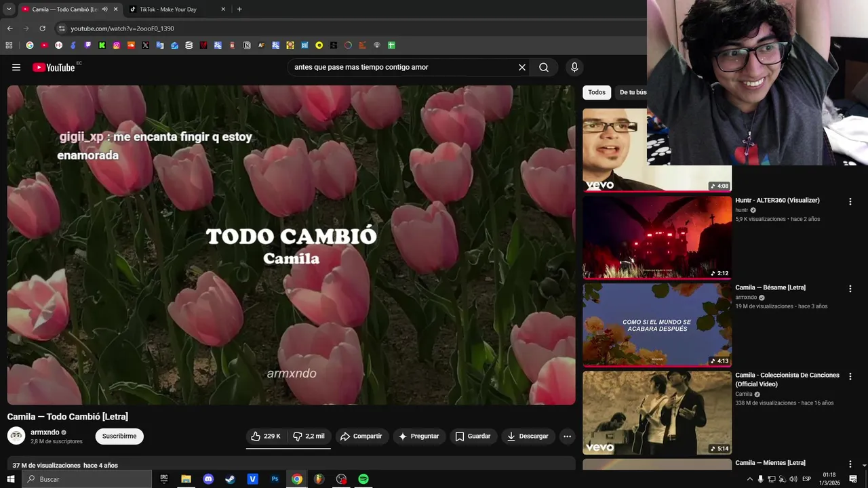Close the TikTok tab
868x488 pixels.
(x=223, y=9)
